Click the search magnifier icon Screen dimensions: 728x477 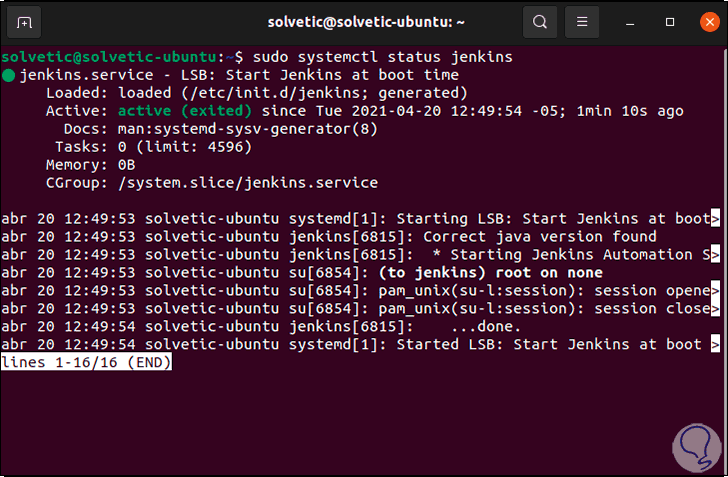click(x=540, y=22)
